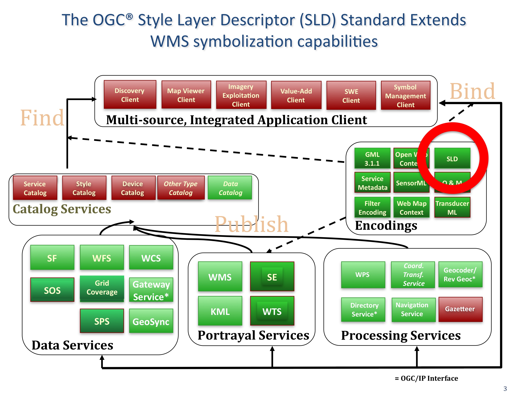This screenshot has width=532, height=399.
Task: Click the Catalog Services heading
Action: click(62, 209)
